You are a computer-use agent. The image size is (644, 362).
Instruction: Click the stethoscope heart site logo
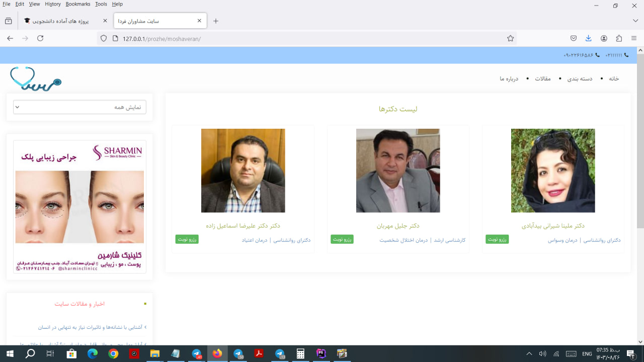(x=35, y=79)
